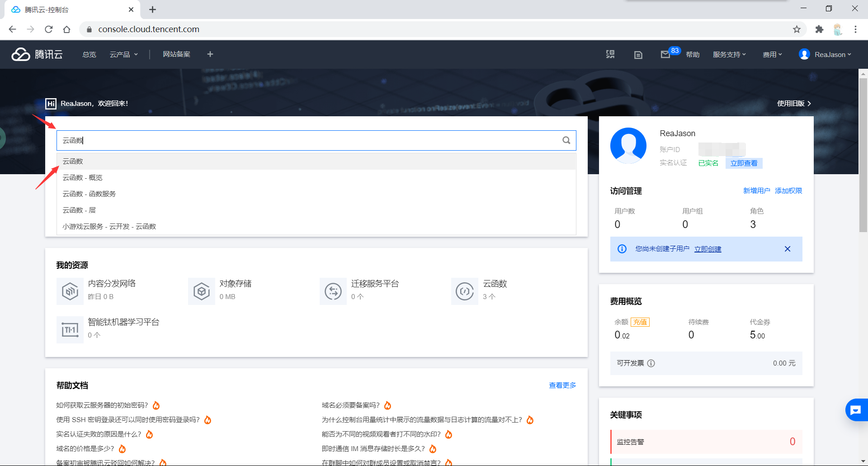
Task: Select suggestion 云函数
Action: coord(316,162)
